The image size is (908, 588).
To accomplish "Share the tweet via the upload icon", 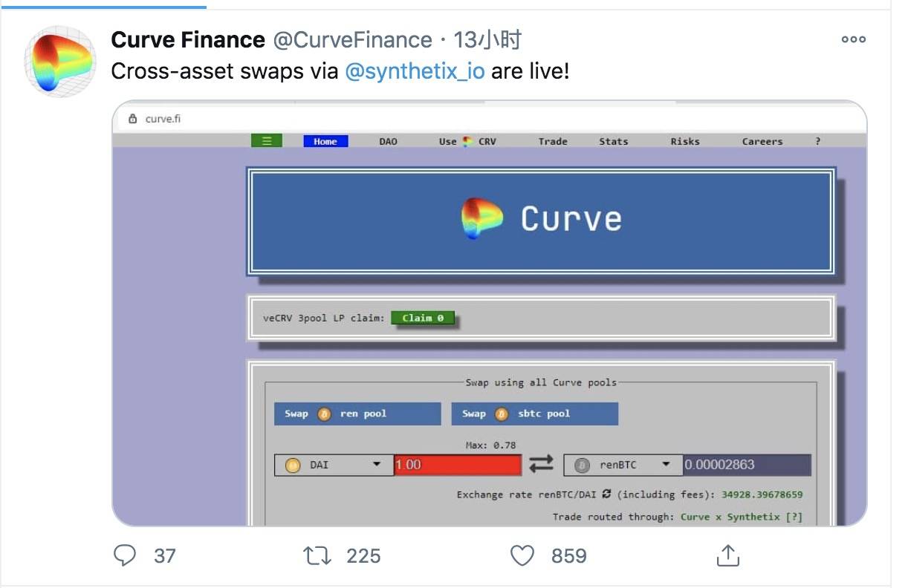I will point(729,555).
